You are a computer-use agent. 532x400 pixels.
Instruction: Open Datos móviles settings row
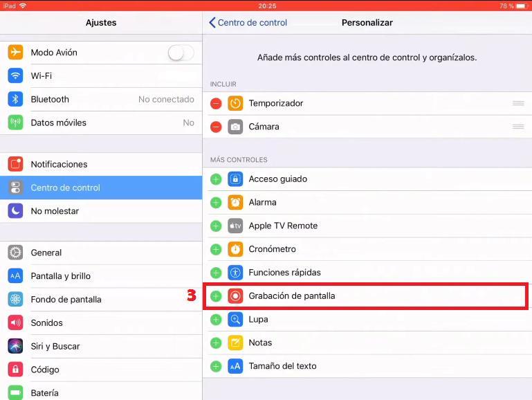(101, 122)
